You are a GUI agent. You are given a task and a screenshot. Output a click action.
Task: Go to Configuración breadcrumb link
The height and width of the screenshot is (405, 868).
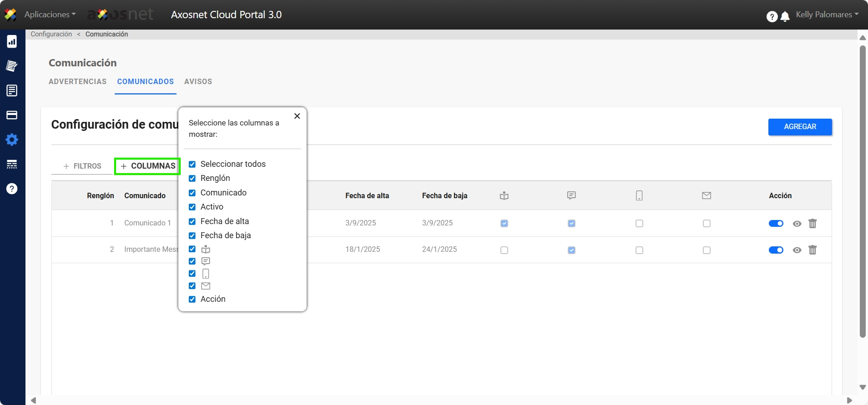pyautogui.click(x=51, y=34)
